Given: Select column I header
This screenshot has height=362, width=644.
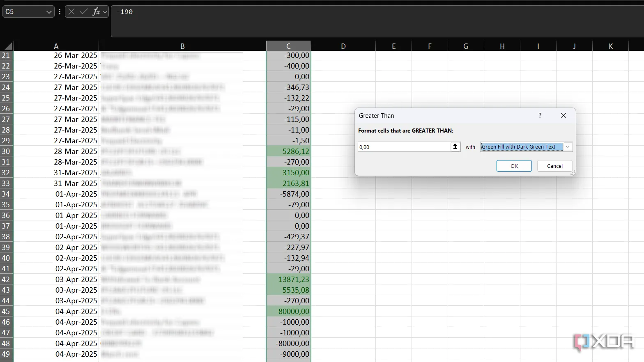Looking at the screenshot, I should tap(538, 46).
